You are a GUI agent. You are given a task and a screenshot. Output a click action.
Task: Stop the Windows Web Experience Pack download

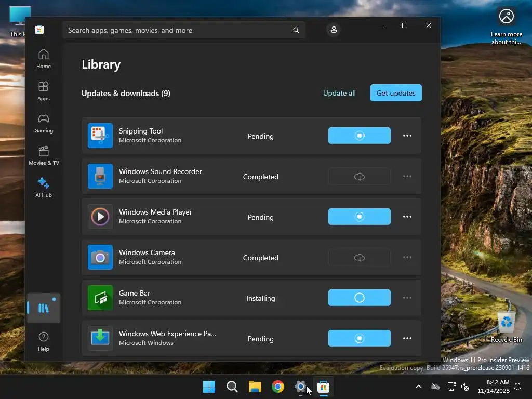(x=360, y=338)
